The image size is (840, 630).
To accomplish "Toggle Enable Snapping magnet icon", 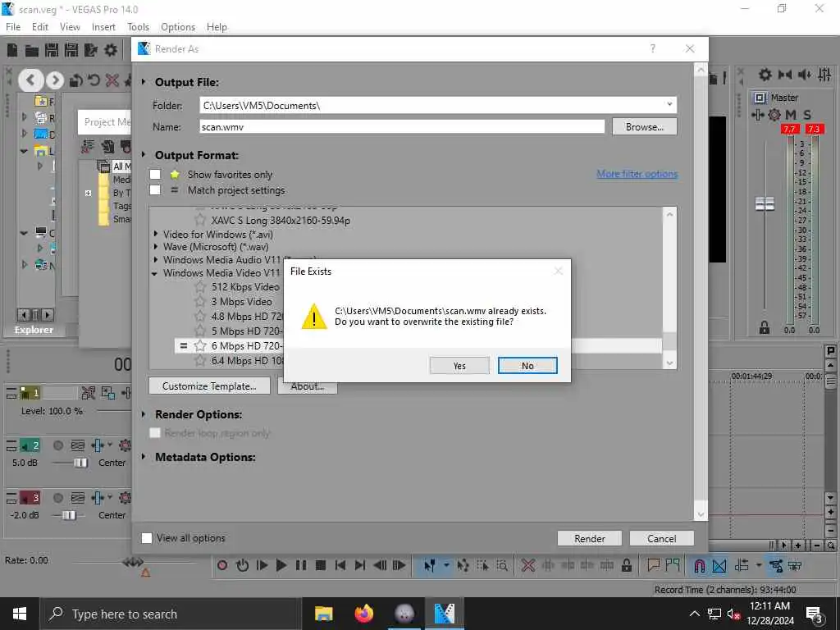I will coord(699,565).
